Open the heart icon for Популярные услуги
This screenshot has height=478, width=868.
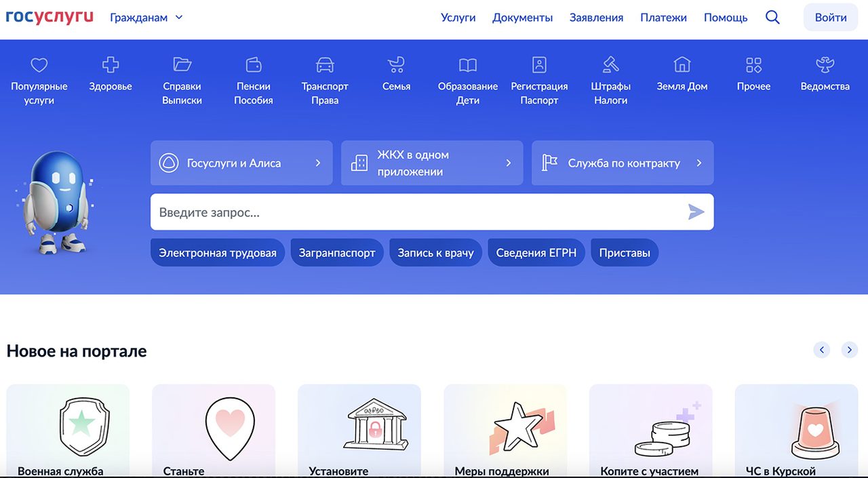coord(39,65)
